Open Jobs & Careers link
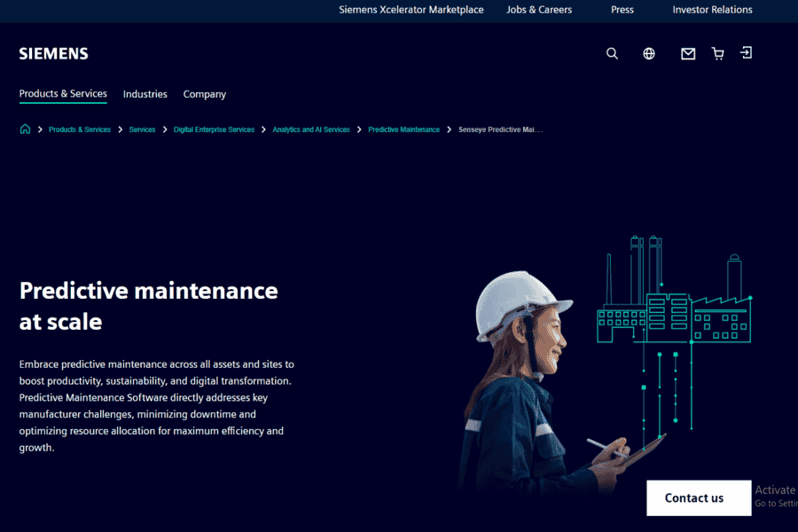798x532 pixels. tap(539, 10)
